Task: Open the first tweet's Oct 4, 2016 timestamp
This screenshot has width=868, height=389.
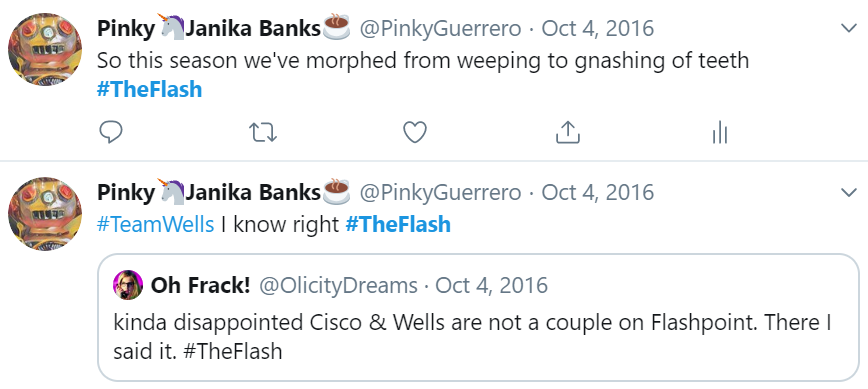Action: [x=598, y=28]
